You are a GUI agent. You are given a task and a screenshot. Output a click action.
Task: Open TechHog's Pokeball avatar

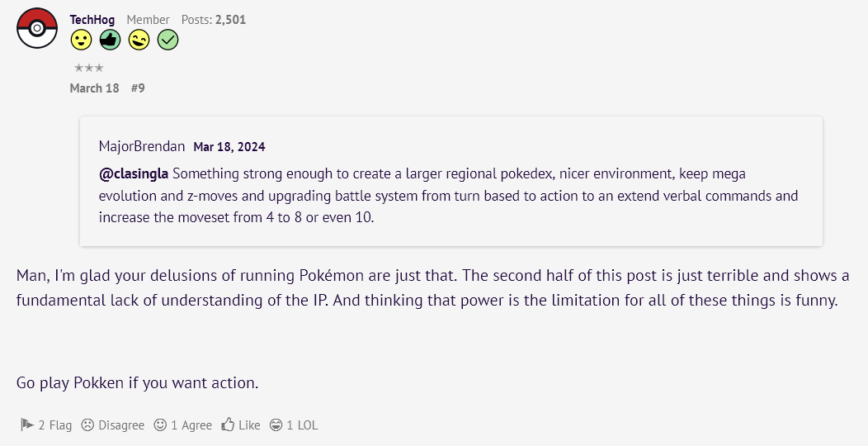pyautogui.click(x=37, y=28)
